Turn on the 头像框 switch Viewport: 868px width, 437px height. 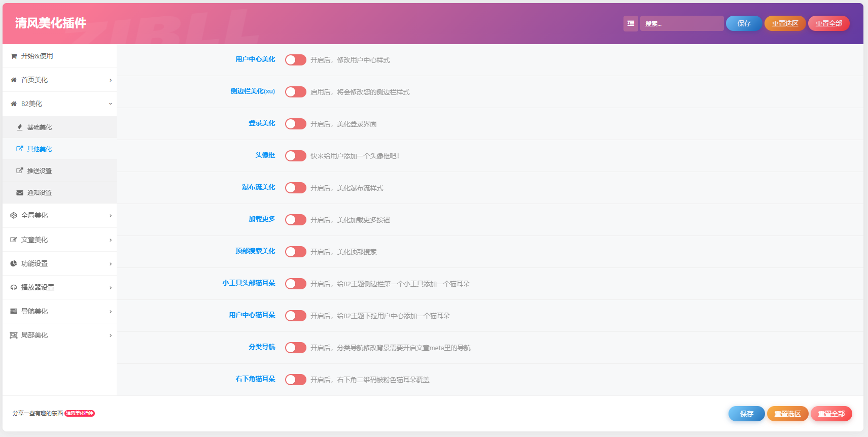pyautogui.click(x=295, y=156)
